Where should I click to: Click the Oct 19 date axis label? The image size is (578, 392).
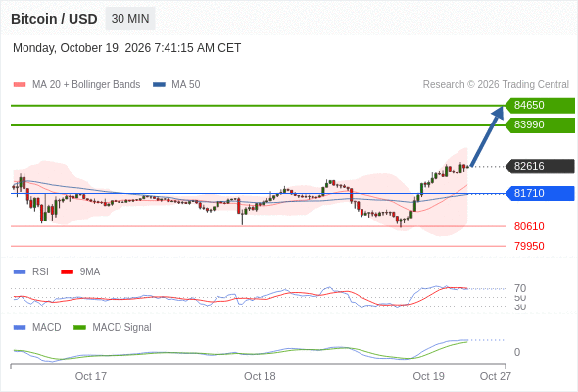[x=428, y=376]
